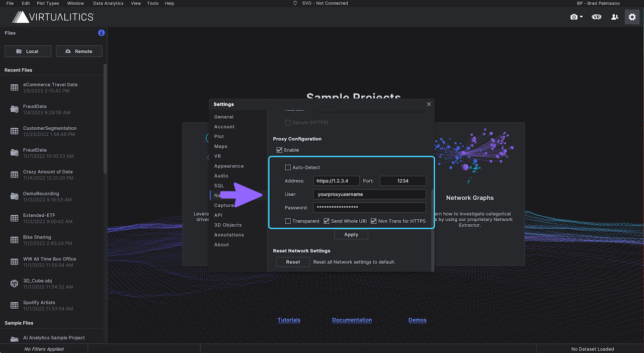The width and height of the screenshot is (644, 353).
Task: Click the DemoRecording folder icon
Action: coord(14,197)
